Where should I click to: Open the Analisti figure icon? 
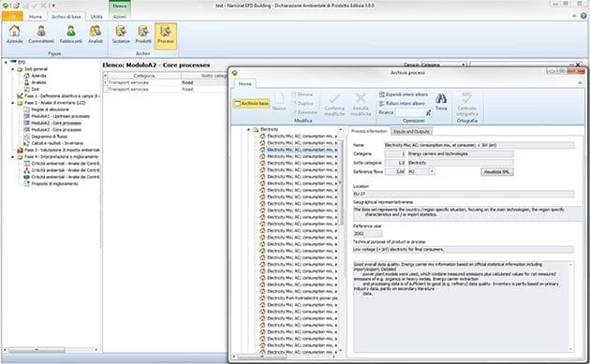[x=96, y=34]
